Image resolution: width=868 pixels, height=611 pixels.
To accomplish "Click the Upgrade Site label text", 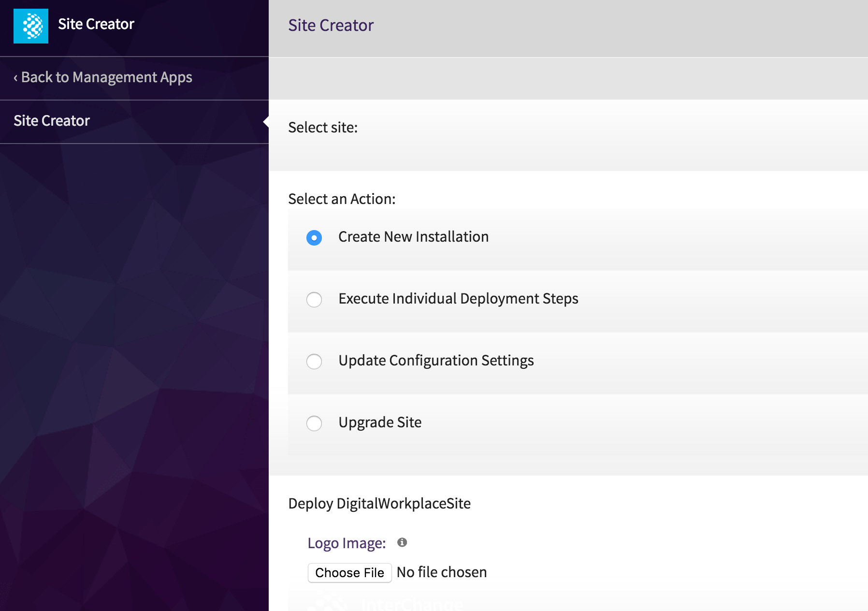I will (380, 422).
